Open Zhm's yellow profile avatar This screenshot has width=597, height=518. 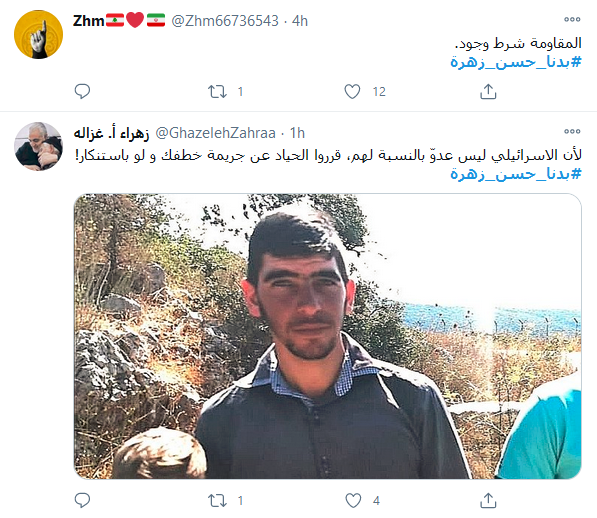point(38,35)
